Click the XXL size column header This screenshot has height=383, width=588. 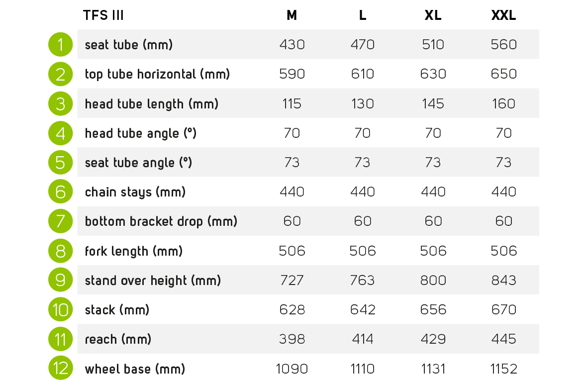tap(503, 15)
